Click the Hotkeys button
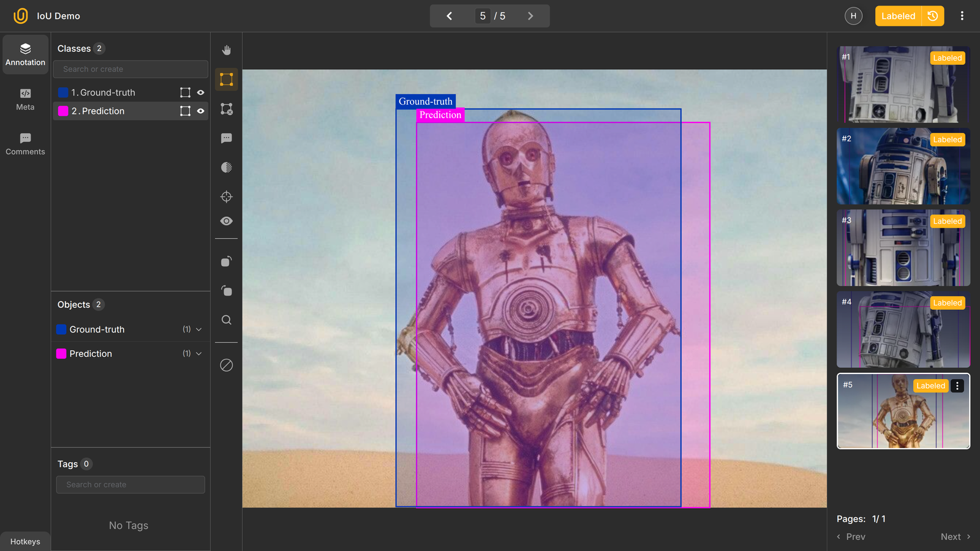 pos(25,542)
